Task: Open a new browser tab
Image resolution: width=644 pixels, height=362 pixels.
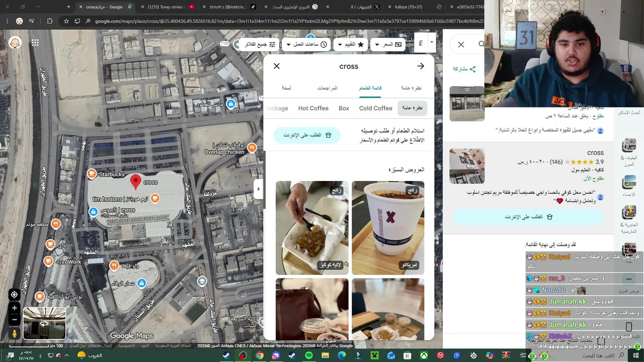Action: [x=68, y=7]
